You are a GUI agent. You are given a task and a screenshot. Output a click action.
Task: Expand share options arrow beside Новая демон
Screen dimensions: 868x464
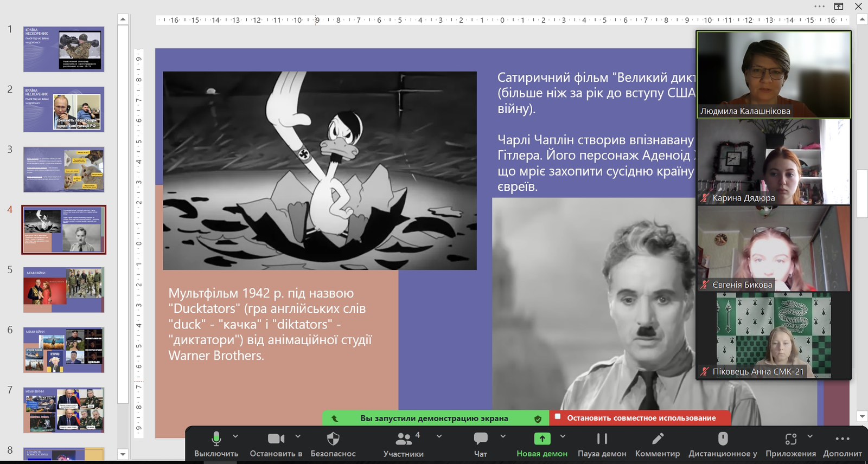563,436
